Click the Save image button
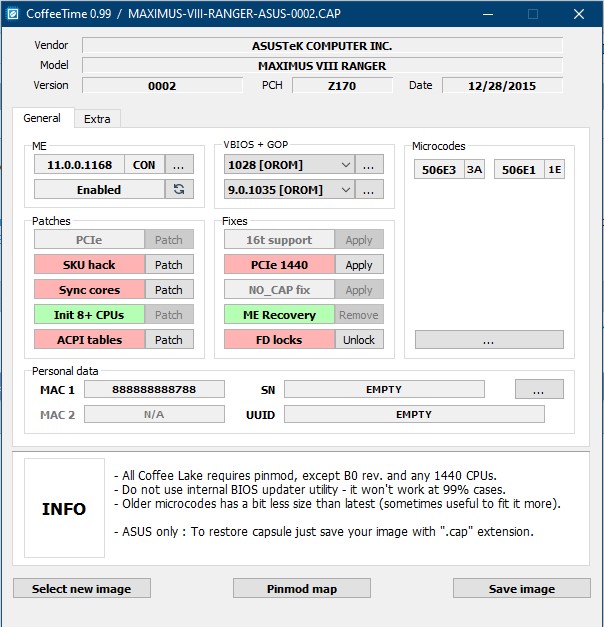 (x=522, y=588)
